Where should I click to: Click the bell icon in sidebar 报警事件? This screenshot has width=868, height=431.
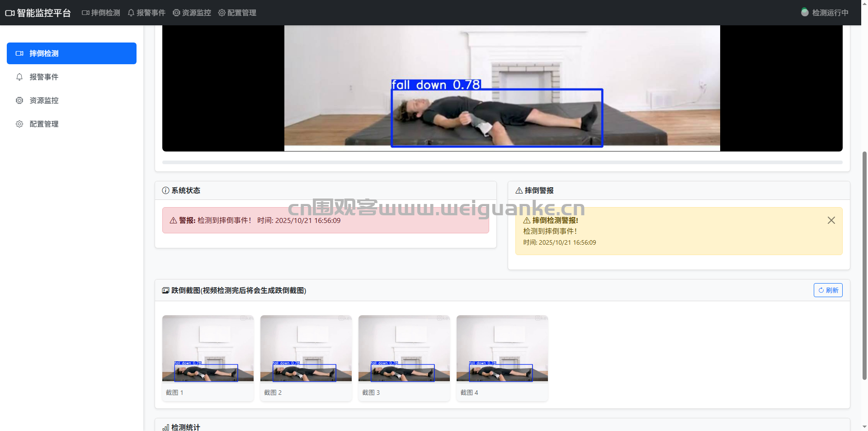(x=19, y=77)
